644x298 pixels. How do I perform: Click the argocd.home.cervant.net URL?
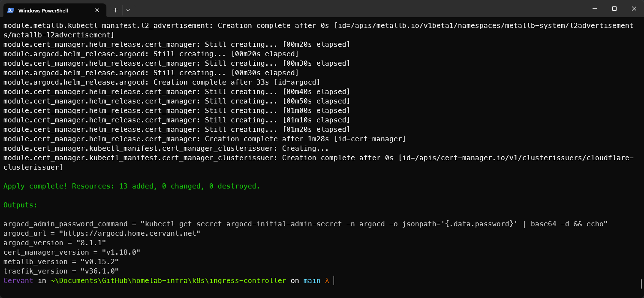coord(129,234)
